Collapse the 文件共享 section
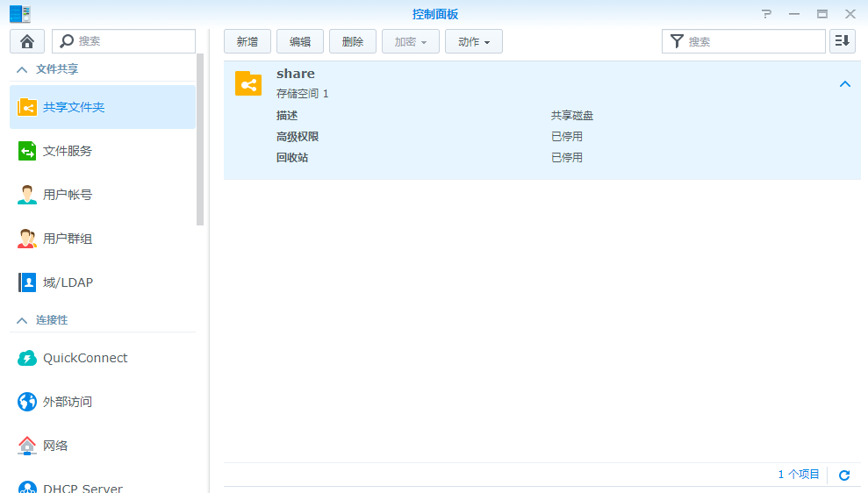Viewport: 868px width, 493px height. coord(22,69)
